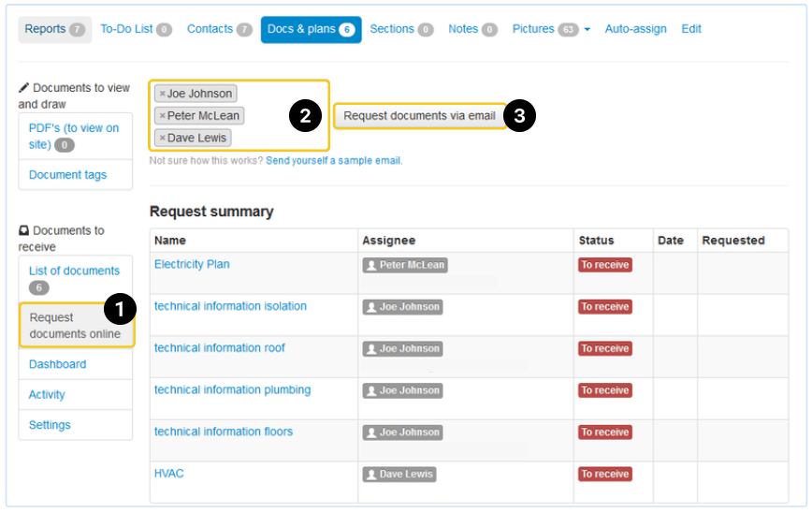Click Joe Johnson badge on roof row

(x=402, y=349)
